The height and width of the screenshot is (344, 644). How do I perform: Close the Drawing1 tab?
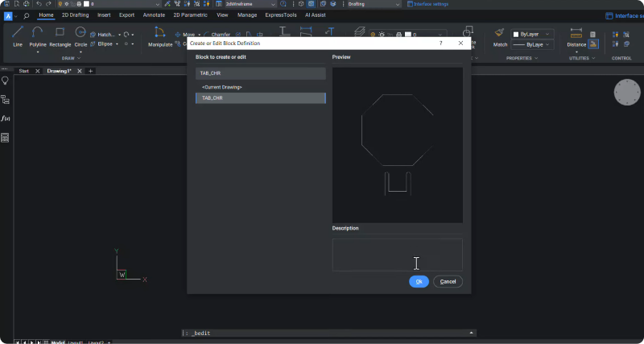[80, 71]
